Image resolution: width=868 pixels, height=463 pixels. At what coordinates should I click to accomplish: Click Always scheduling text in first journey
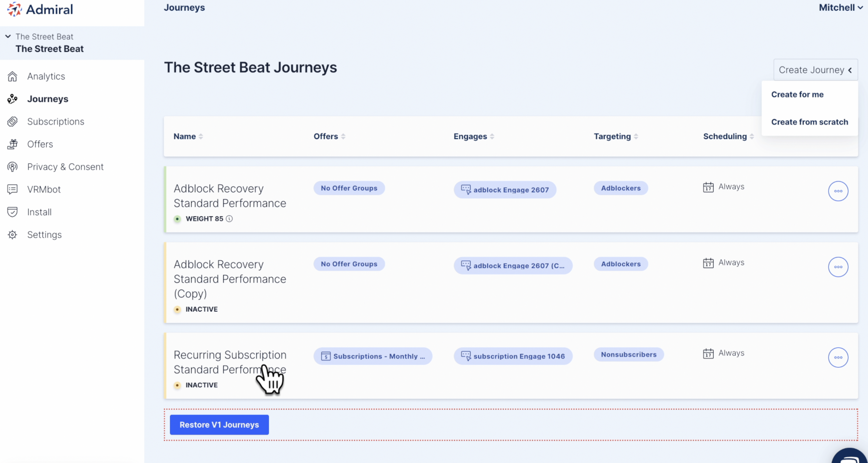click(x=731, y=187)
